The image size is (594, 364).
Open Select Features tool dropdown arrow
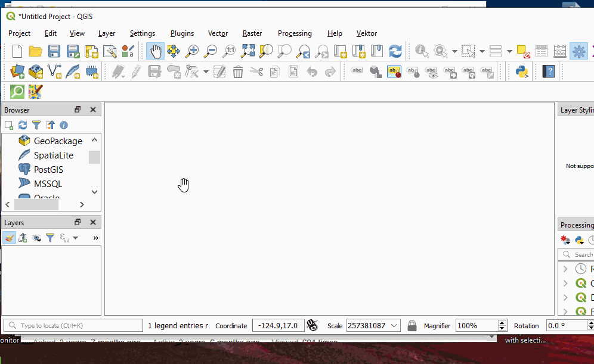pyautogui.click(x=482, y=51)
